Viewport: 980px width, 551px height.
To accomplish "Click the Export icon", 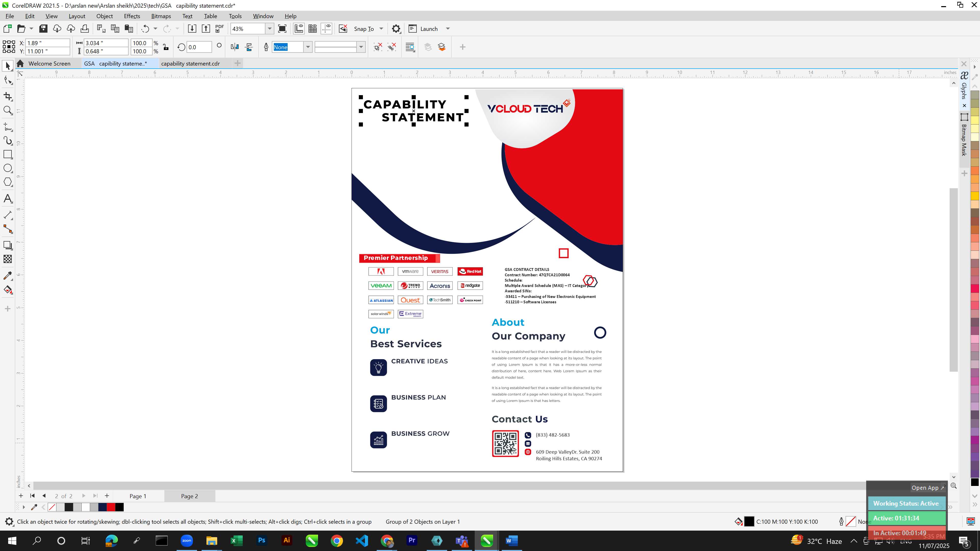I will coord(205,29).
